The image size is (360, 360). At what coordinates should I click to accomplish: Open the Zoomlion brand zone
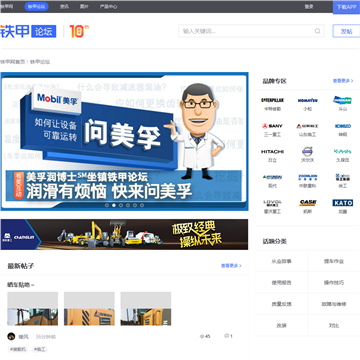point(307,181)
